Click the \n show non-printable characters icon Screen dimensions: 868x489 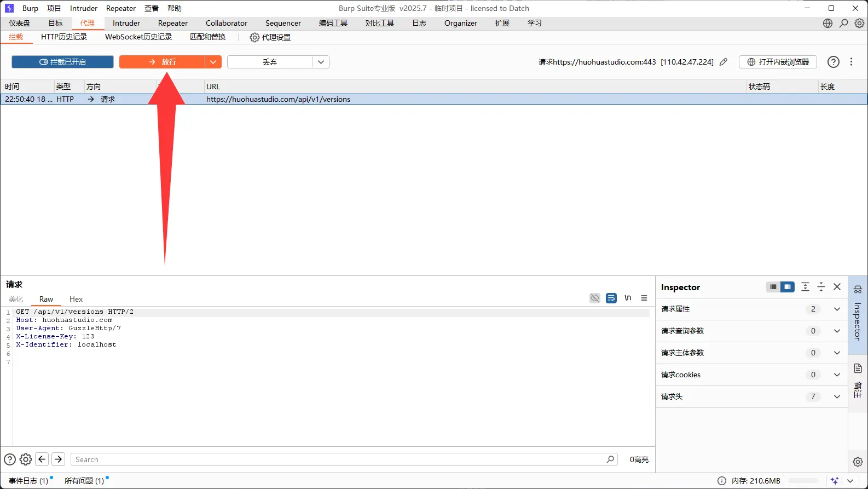pyautogui.click(x=628, y=298)
